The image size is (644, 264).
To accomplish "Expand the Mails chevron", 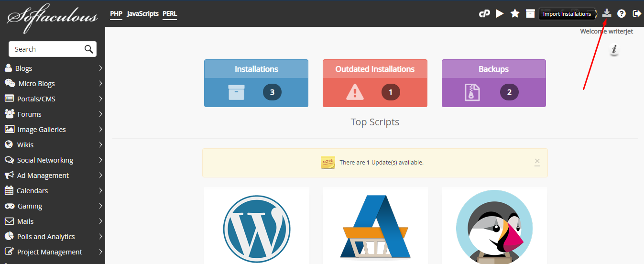I will coord(100,221).
